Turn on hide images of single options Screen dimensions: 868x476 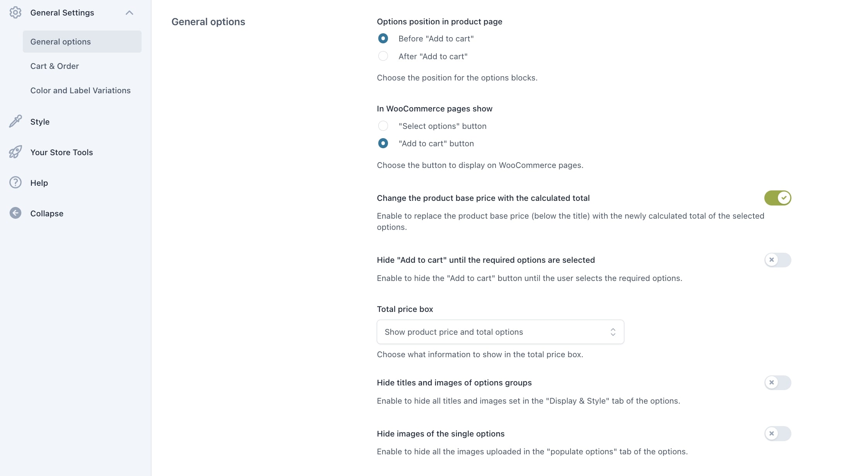(x=777, y=433)
